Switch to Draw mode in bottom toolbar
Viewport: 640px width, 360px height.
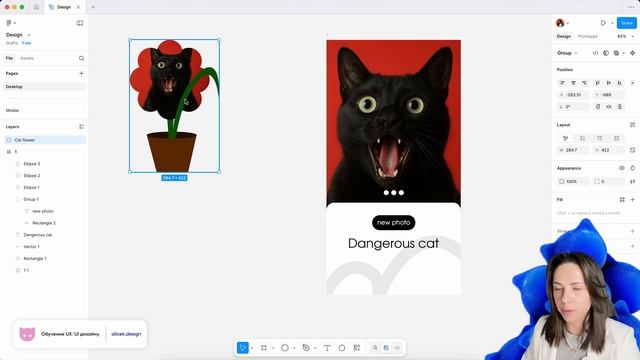click(375, 348)
